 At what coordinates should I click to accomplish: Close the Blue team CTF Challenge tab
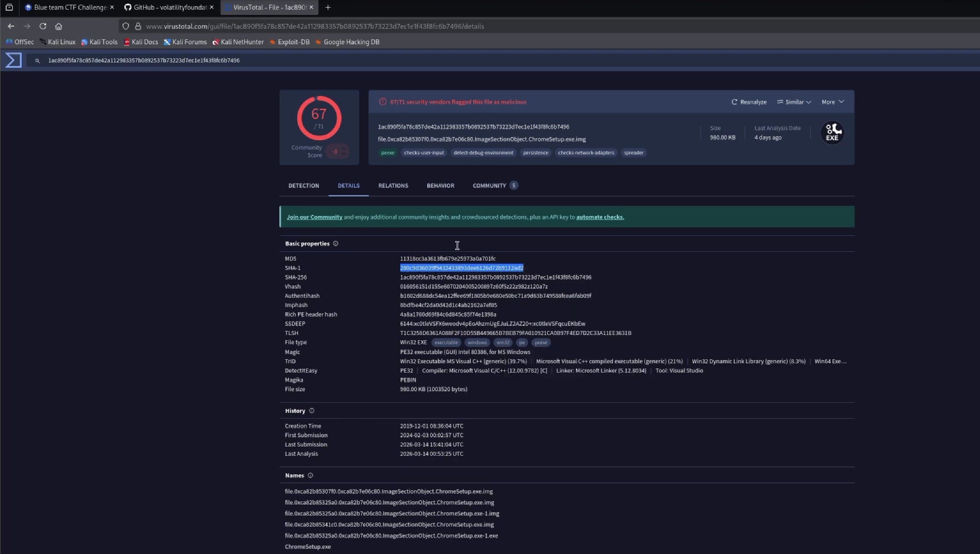coord(112,8)
